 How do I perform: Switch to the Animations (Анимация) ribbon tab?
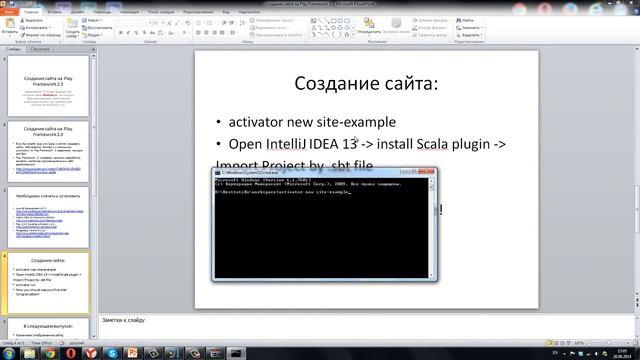pos(129,12)
